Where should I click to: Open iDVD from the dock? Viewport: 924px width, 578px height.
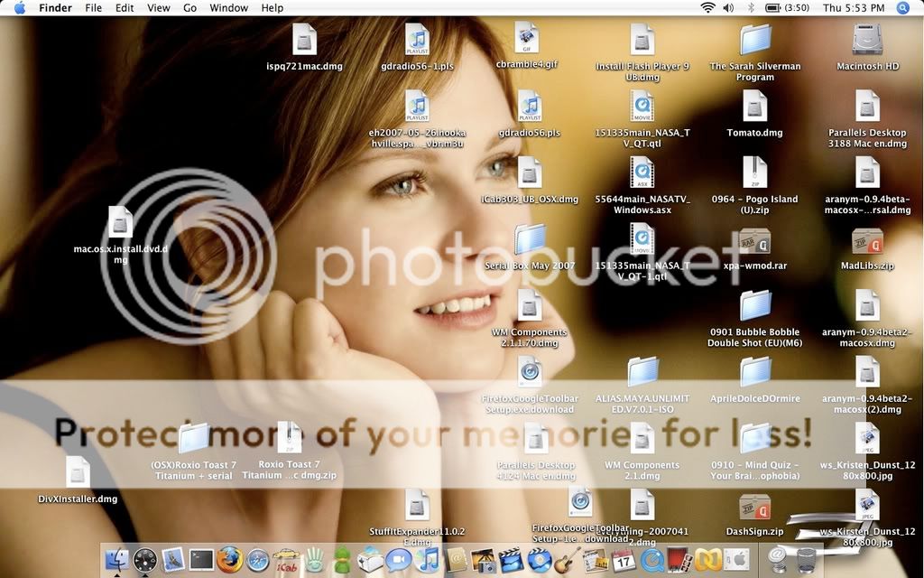[539, 559]
